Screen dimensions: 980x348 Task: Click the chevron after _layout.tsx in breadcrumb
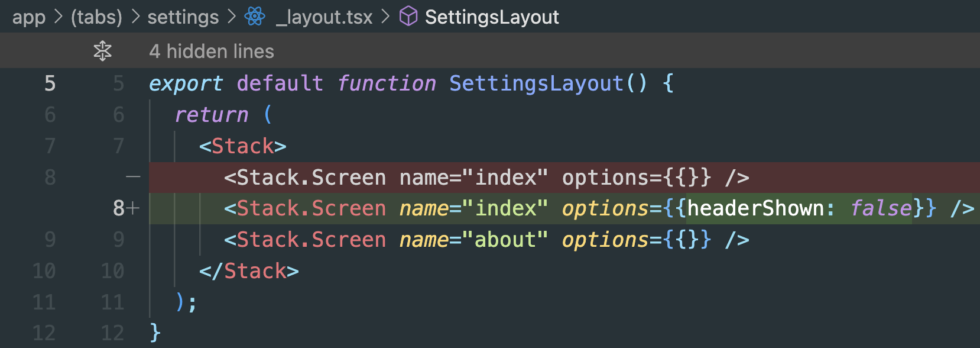coord(385,17)
